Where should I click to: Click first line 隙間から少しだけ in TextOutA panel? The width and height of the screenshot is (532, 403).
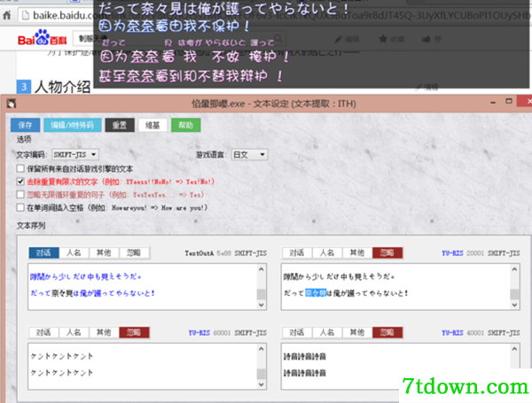[85, 276]
